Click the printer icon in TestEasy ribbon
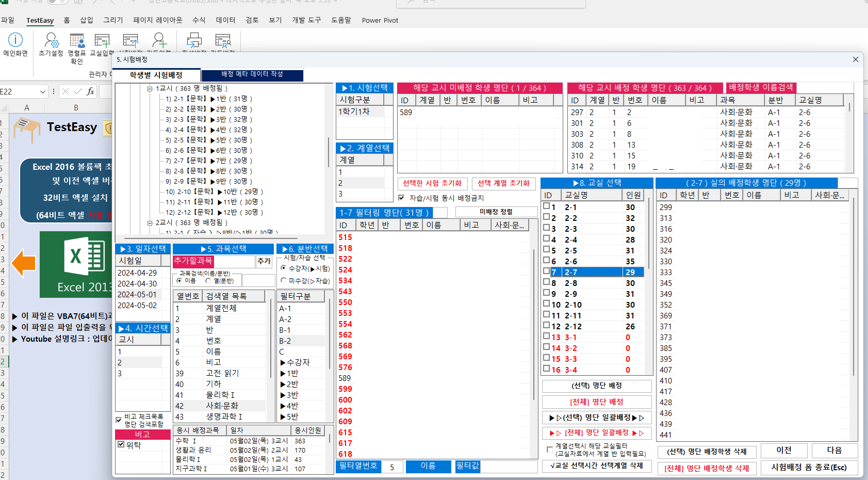 coord(194,40)
